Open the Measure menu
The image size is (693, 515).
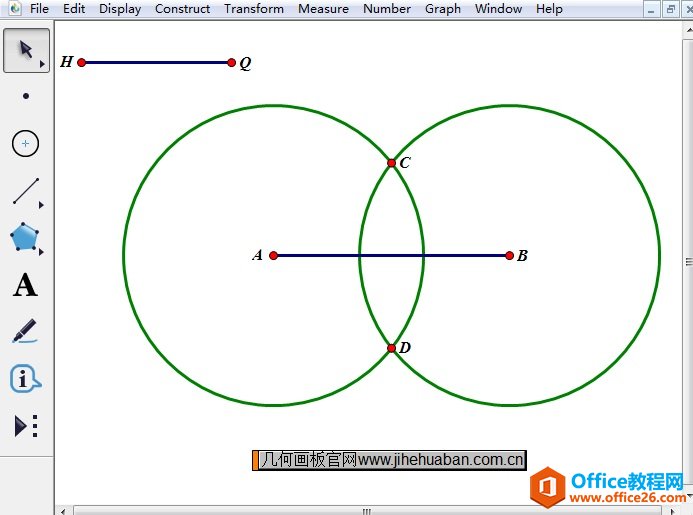(x=323, y=9)
